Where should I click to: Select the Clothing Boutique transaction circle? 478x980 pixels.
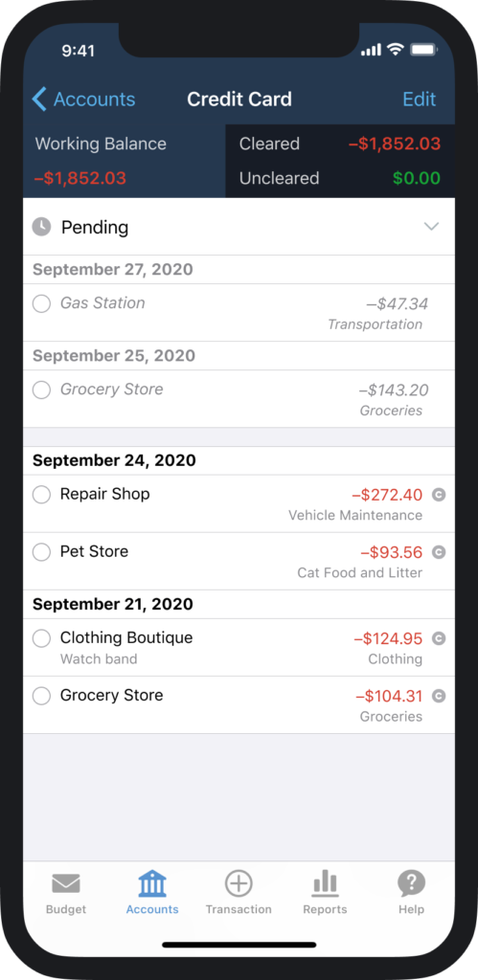pyautogui.click(x=41, y=638)
